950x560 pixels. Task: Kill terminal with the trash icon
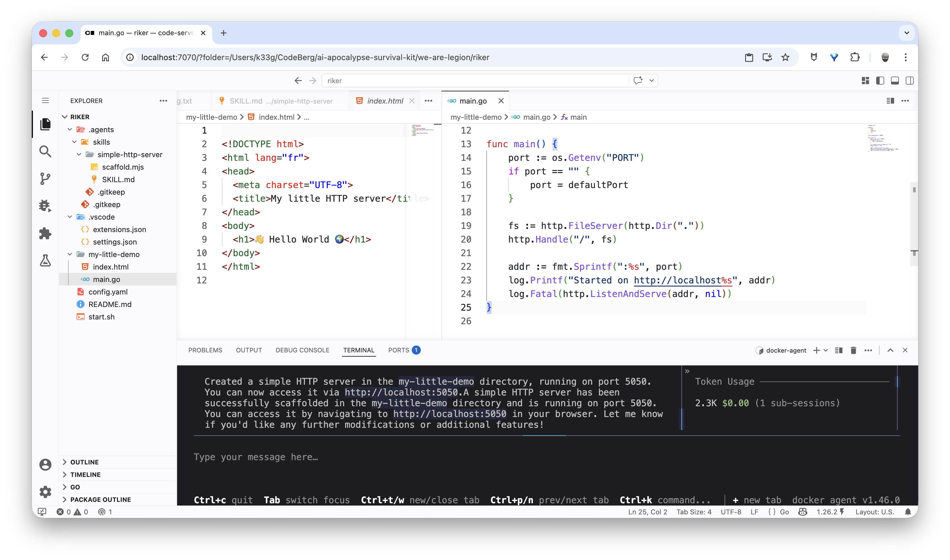pyautogui.click(x=853, y=350)
